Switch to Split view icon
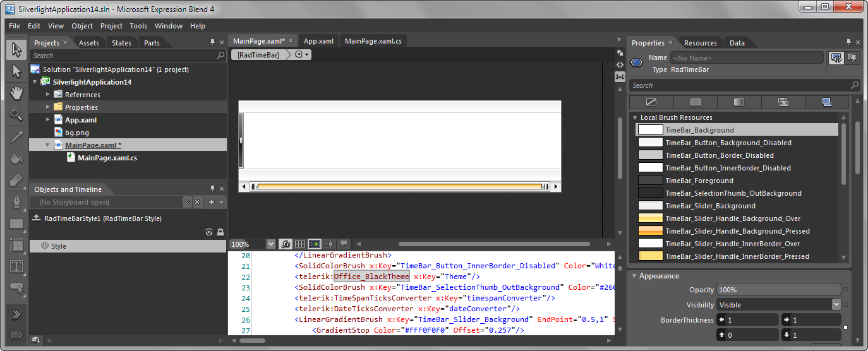Viewport: 868px width, 351px height. coord(620,76)
